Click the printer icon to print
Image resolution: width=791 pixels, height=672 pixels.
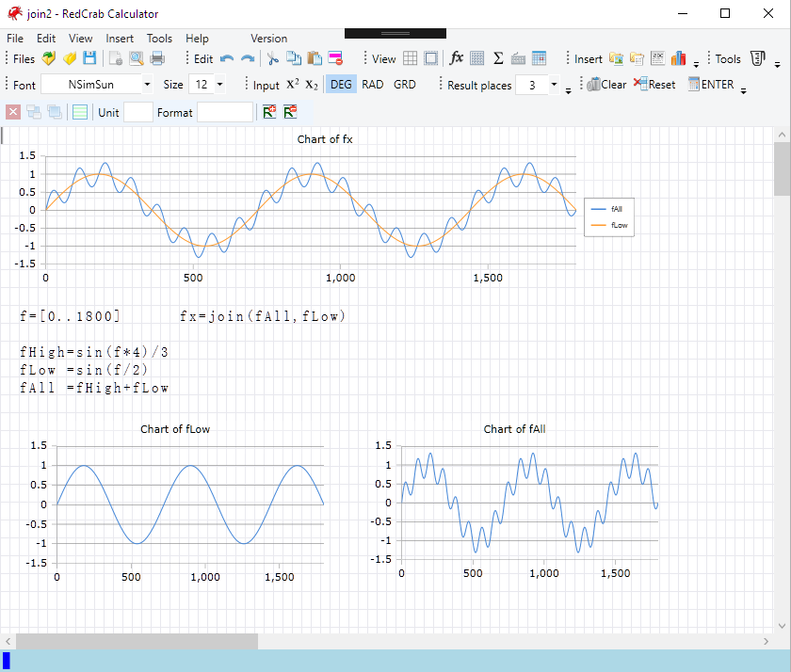[x=157, y=58]
